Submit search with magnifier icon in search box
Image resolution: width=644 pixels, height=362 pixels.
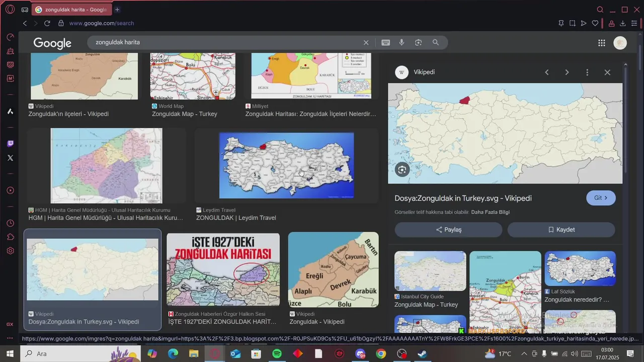pos(436,43)
